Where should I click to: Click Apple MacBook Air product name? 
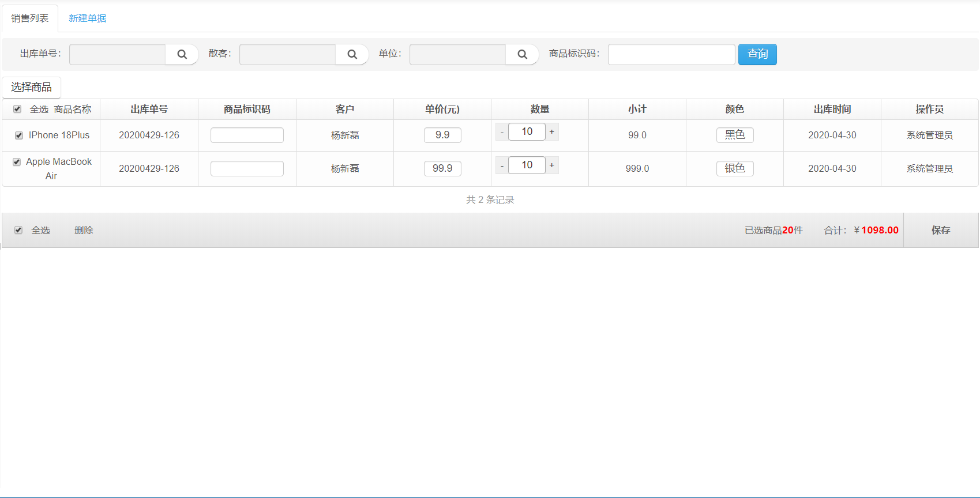(x=58, y=169)
